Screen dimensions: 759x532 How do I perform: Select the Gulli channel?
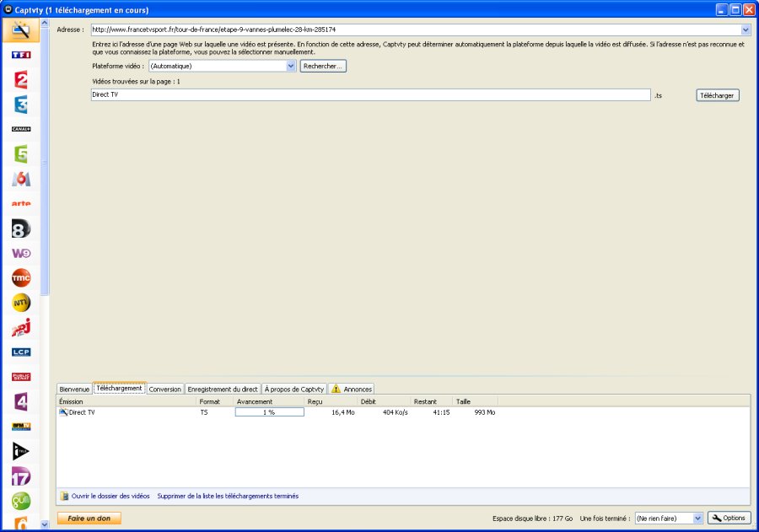click(21, 501)
